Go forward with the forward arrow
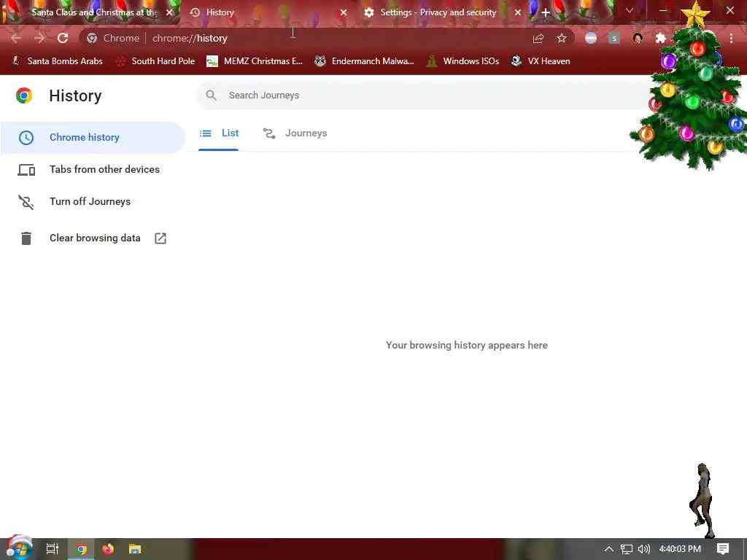 [x=39, y=38]
